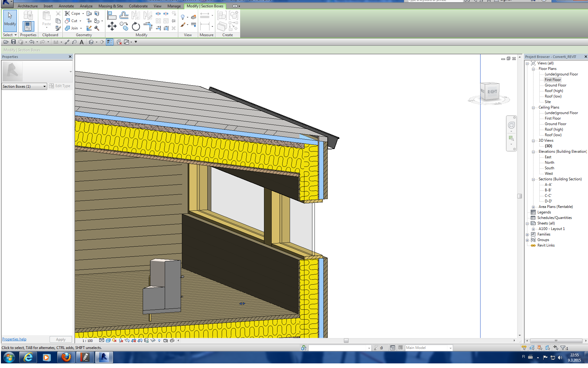
Task: Click the view scale 1 : 100
Action: click(x=88, y=341)
